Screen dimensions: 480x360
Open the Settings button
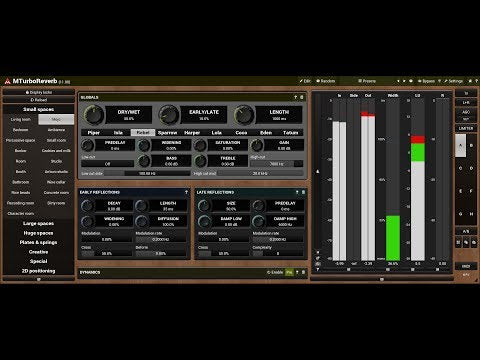pyautogui.click(x=453, y=81)
